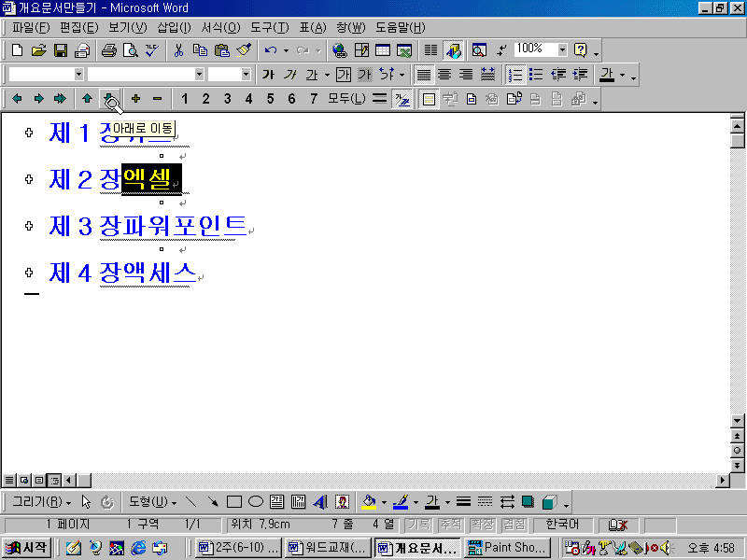Switch to normal view button
This screenshot has height=560, width=747.
click(x=8, y=480)
